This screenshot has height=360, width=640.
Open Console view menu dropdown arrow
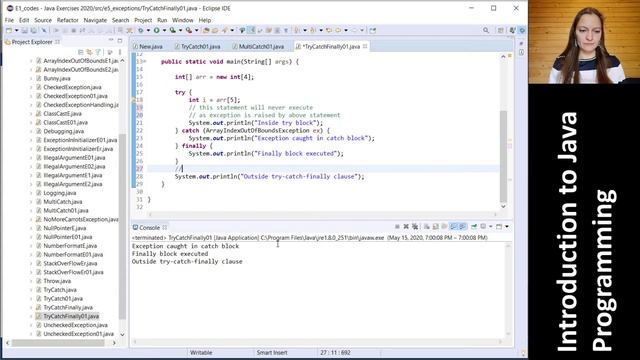[x=507, y=227]
